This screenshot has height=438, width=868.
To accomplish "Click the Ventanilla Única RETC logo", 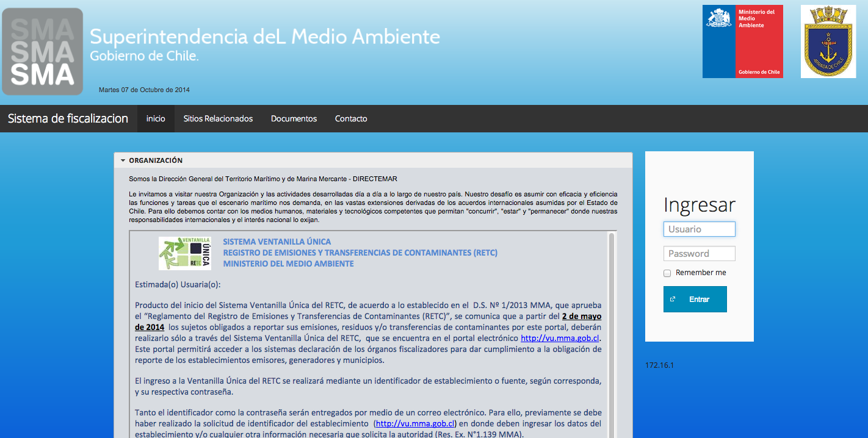I will pyautogui.click(x=185, y=253).
